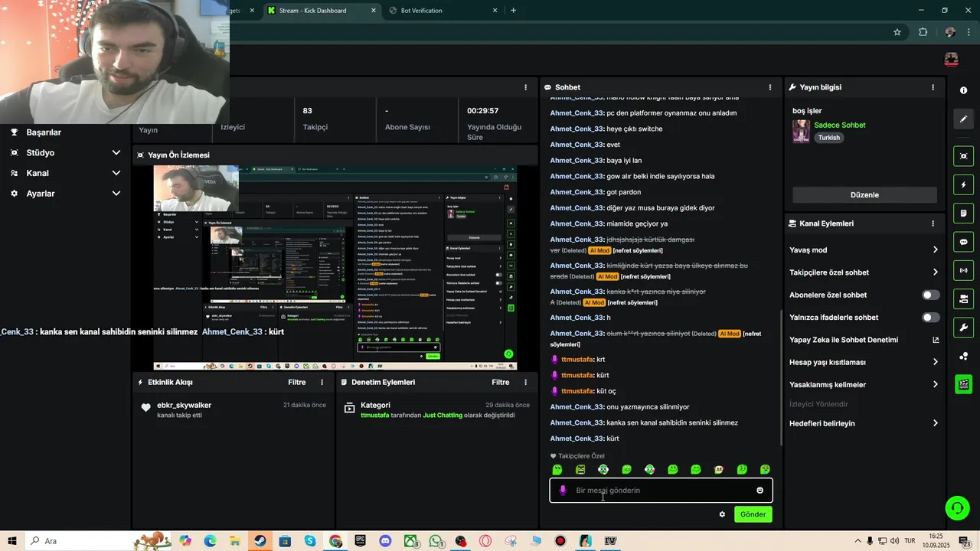
Task: Open Etkinlik Akışı panel three-dot menu
Action: coord(322,382)
